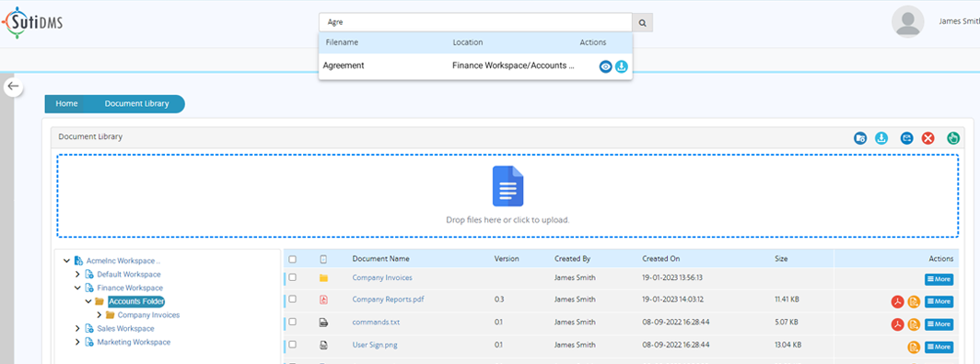The image size is (980, 364).
Task: Sort by Created By column header
Action: pyautogui.click(x=572, y=258)
